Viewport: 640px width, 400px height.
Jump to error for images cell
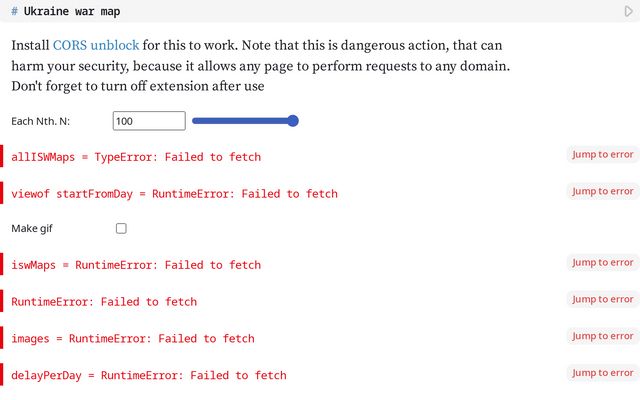click(603, 337)
